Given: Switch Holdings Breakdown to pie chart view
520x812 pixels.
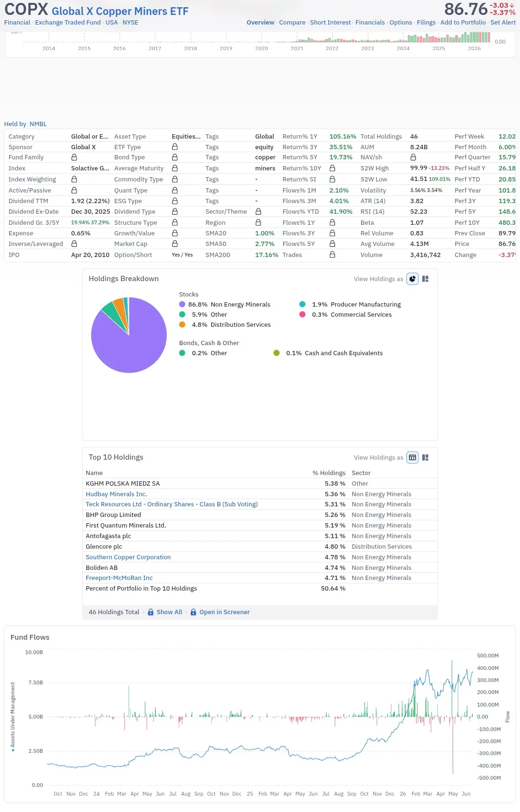Looking at the screenshot, I should 413,279.
